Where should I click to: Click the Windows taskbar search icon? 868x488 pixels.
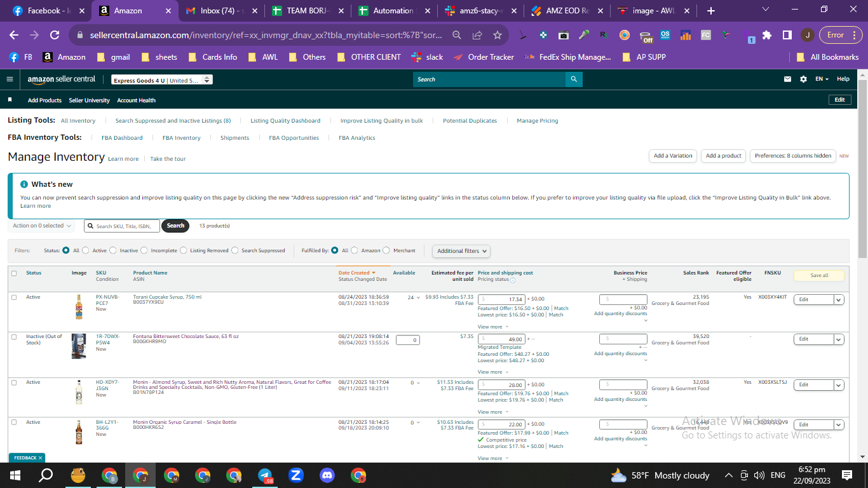click(x=46, y=475)
